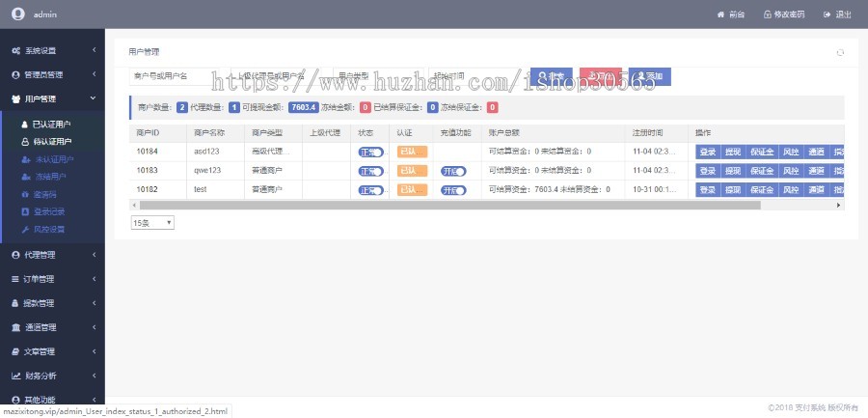Click the admin avatar icon

pyautogui.click(x=17, y=14)
